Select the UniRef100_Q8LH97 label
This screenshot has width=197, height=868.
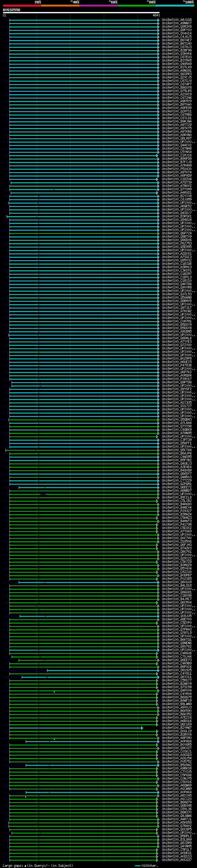click(x=177, y=138)
